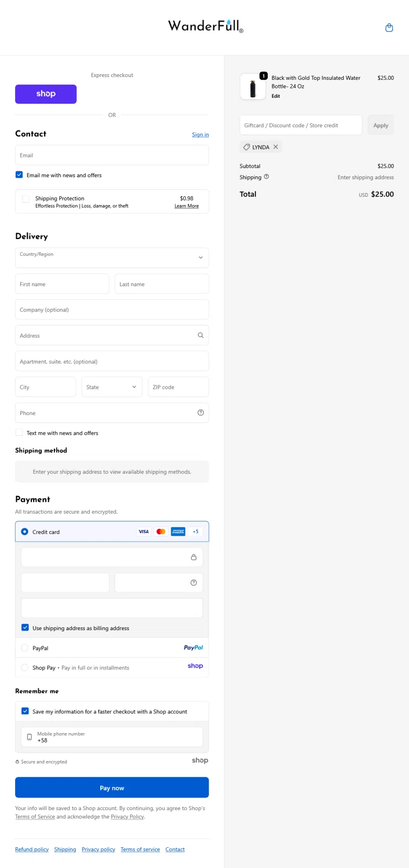The width and height of the screenshot is (409, 868).
Task: Open the State dropdown
Action: pos(112,387)
